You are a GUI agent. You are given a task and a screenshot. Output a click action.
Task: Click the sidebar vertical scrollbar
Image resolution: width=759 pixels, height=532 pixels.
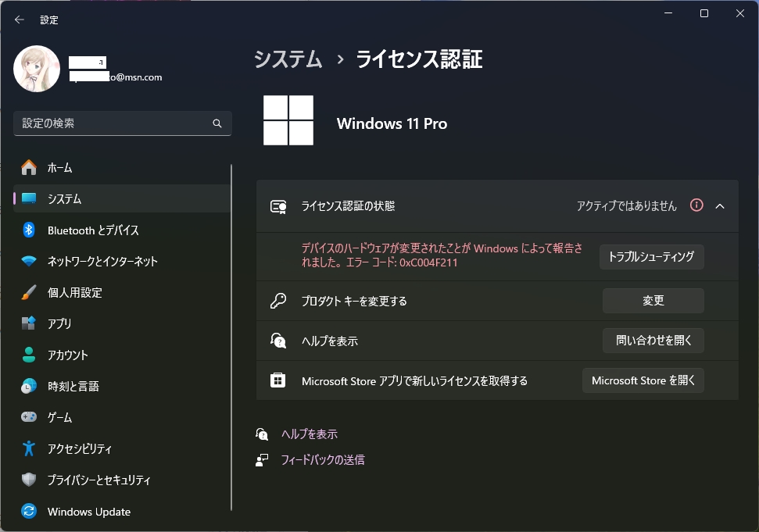pyautogui.click(x=231, y=337)
